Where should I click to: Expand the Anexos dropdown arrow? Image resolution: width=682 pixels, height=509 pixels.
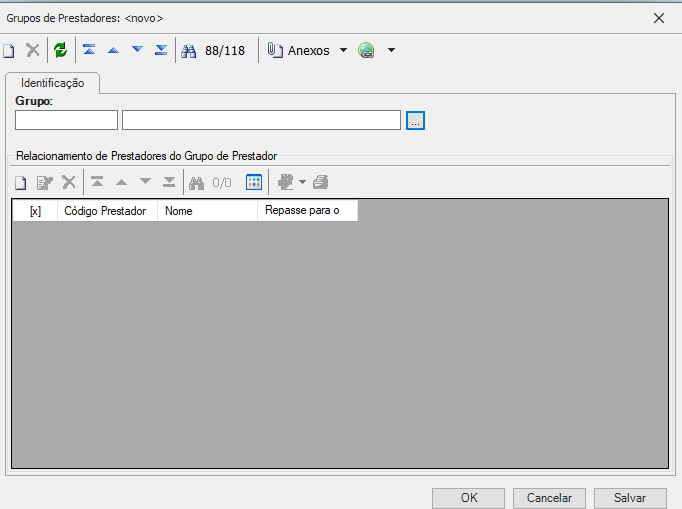coord(343,50)
